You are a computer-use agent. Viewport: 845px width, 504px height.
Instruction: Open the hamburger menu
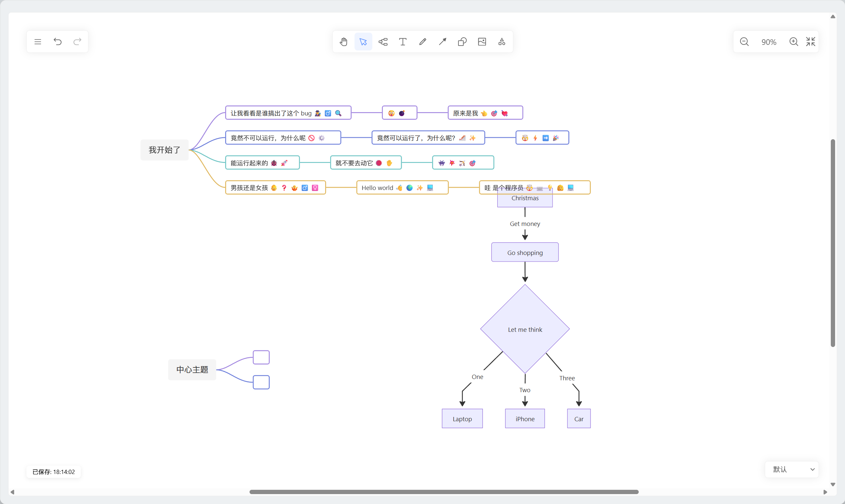click(38, 42)
